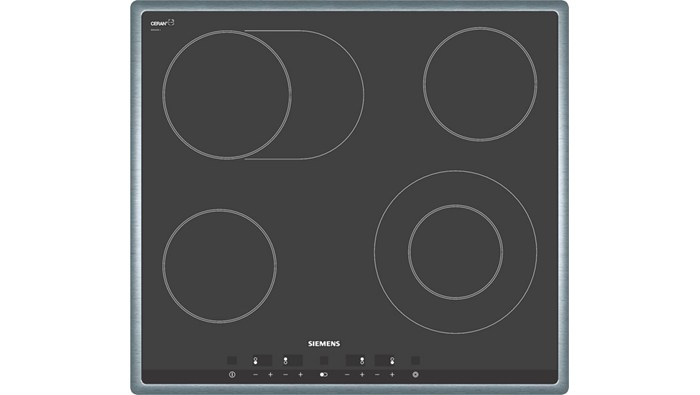Select the front-left round cooking zone

219,266
